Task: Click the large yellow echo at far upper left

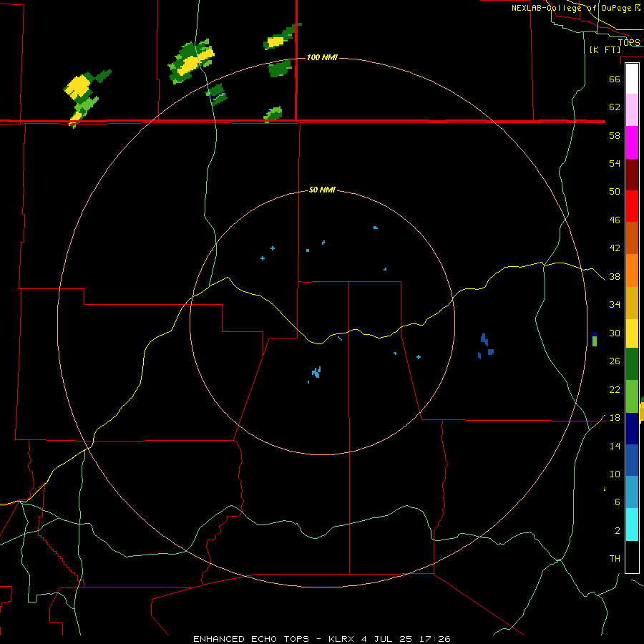Action: [x=77, y=87]
